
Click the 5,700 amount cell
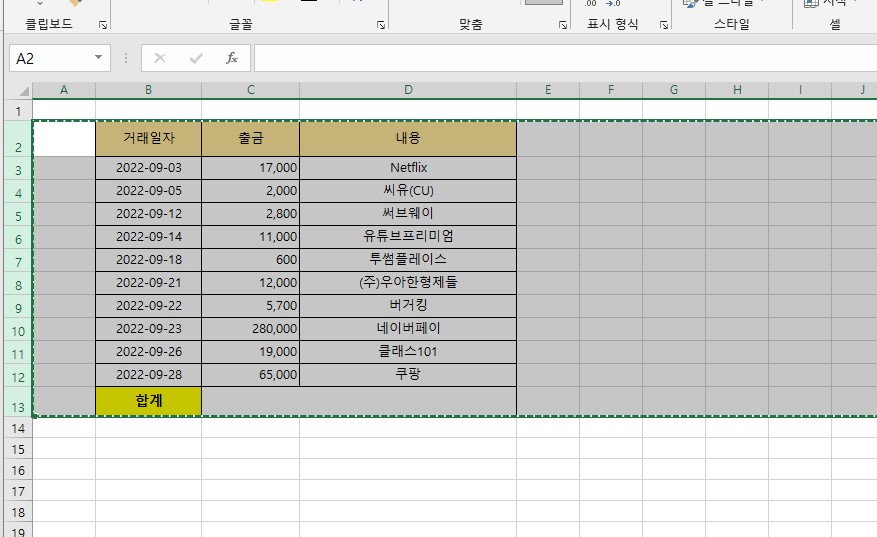click(x=251, y=306)
